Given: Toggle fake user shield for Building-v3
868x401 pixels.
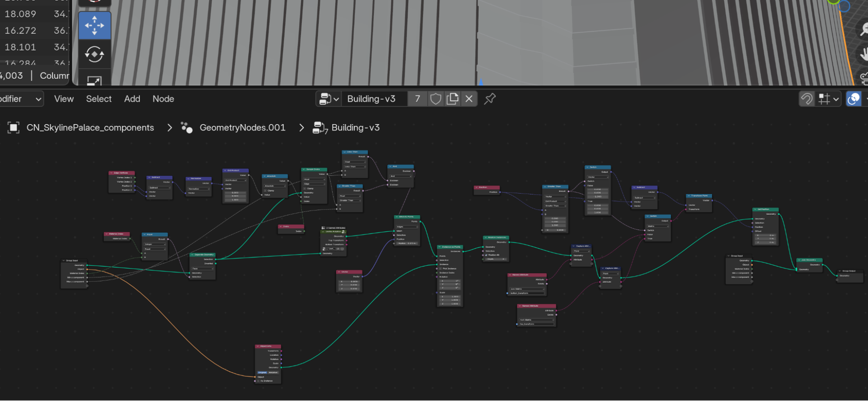Looking at the screenshot, I should tap(436, 99).
